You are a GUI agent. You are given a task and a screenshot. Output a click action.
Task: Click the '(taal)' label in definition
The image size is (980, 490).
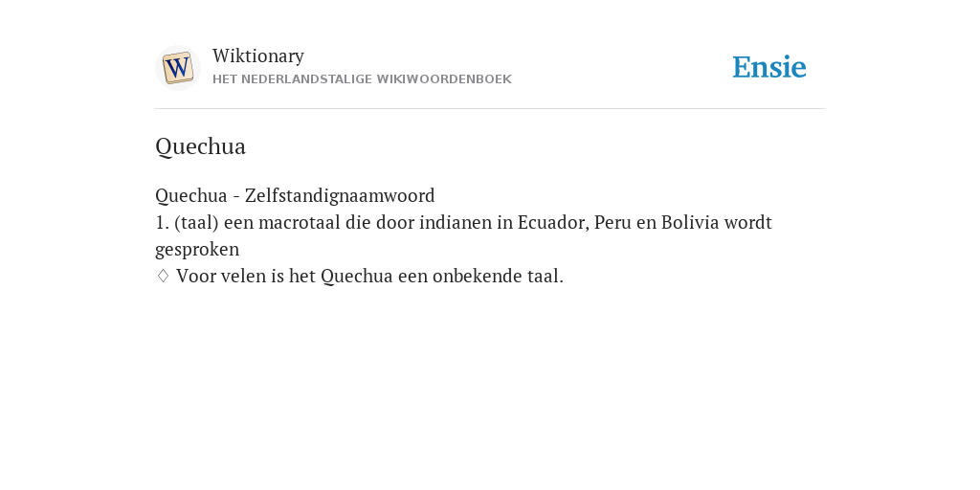coord(196,222)
